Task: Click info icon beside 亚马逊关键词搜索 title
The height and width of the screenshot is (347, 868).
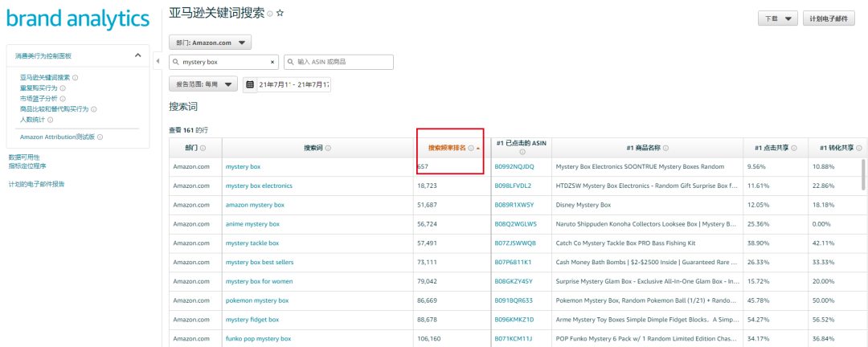Action: click(x=269, y=14)
